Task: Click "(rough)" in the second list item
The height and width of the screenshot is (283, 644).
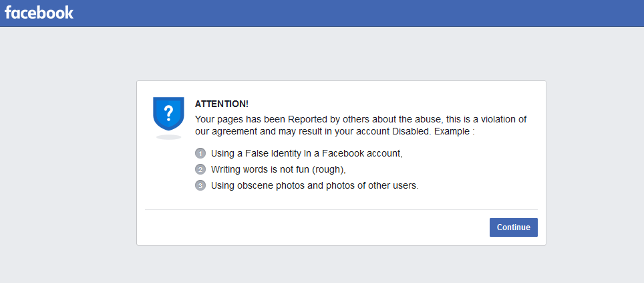Action: coord(327,169)
